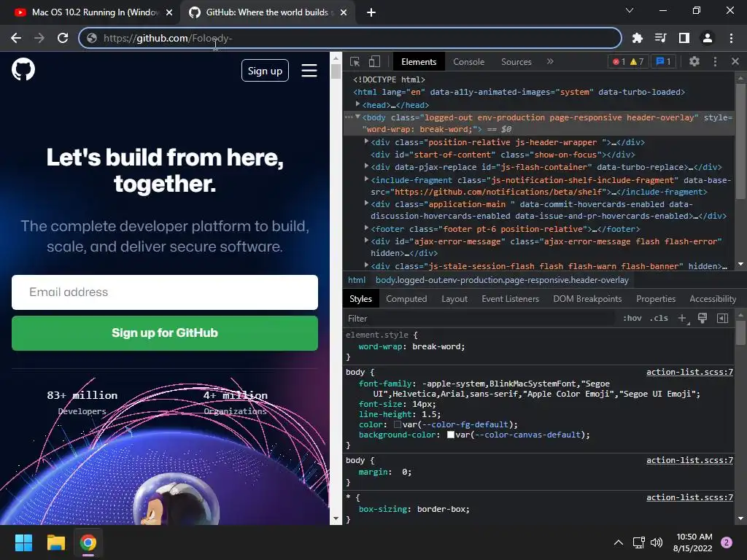Switch to the Console tab
Image resolution: width=747 pixels, height=560 pixels.
click(469, 62)
